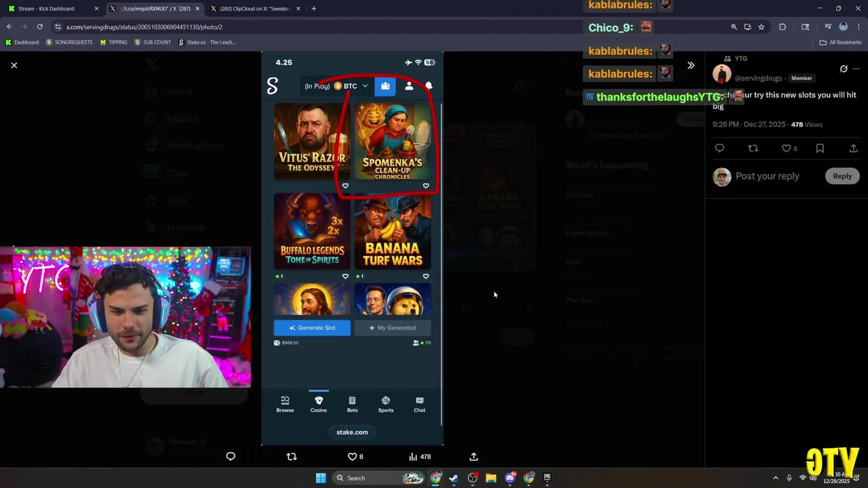Image resolution: width=868 pixels, height=488 pixels.
Task: Select the Browse tab in photo
Action: click(x=285, y=404)
